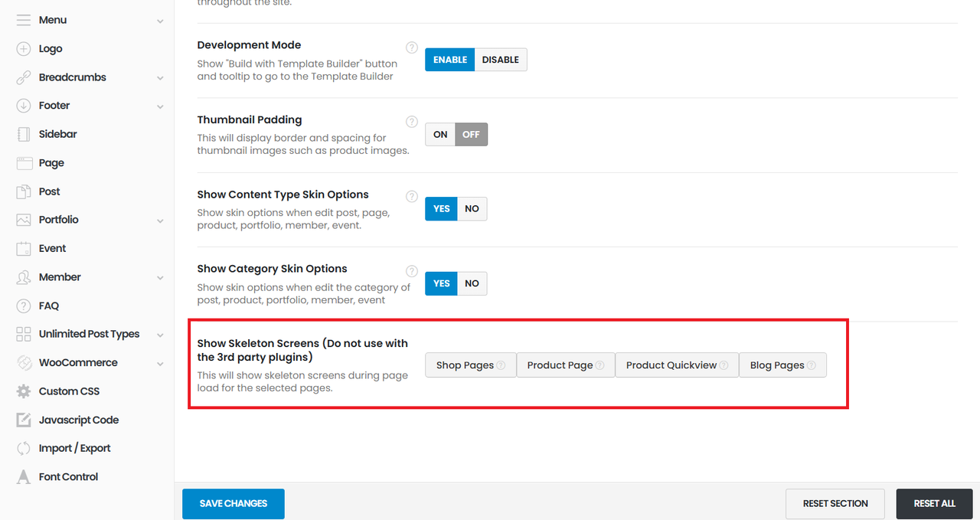
Task: Toggle Shop Pages skeleton screen
Action: (471, 365)
